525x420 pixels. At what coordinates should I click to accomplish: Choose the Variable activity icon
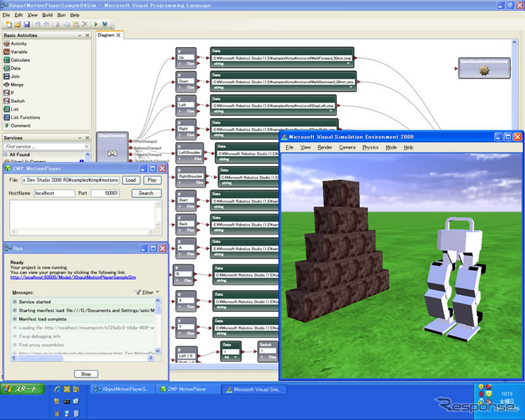[x=6, y=51]
